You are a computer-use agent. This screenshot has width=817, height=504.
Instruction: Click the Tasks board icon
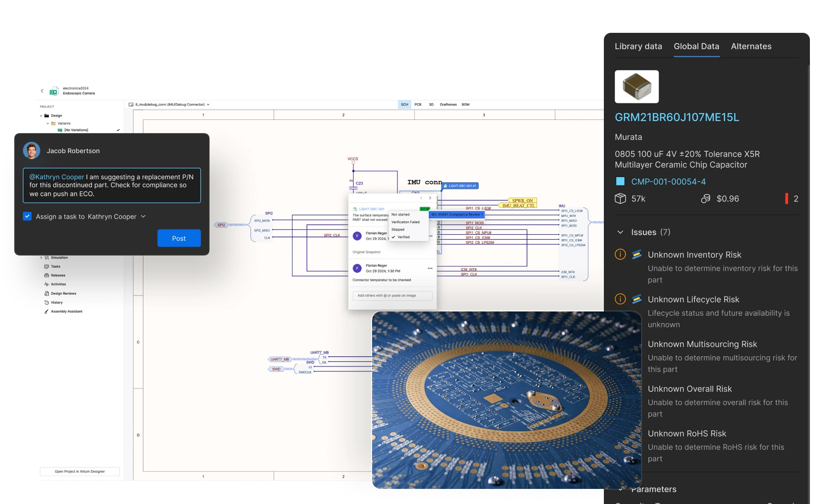(x=47, y=267)
